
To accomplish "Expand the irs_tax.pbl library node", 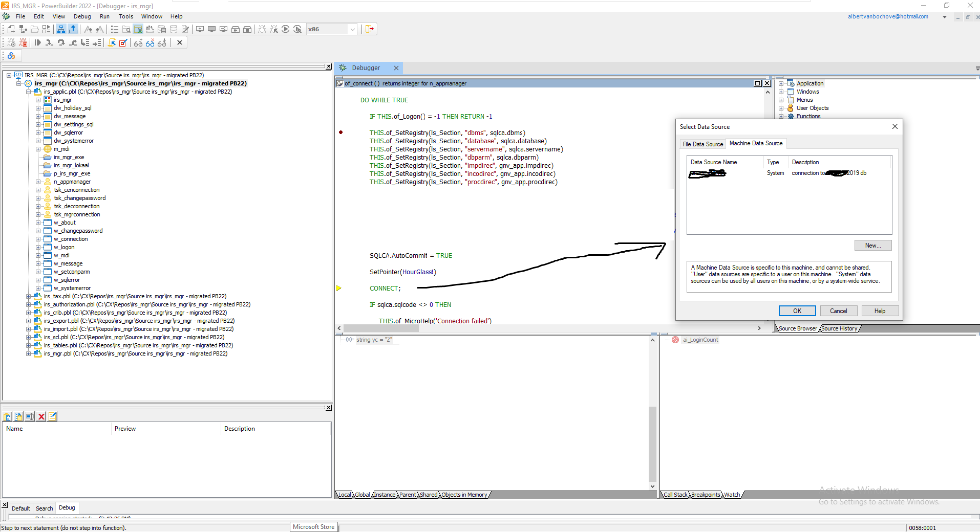I will coord(29,296).
